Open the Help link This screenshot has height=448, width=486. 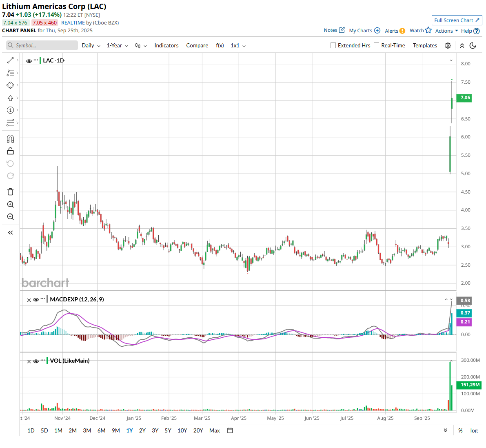click(x=470, y=31)
